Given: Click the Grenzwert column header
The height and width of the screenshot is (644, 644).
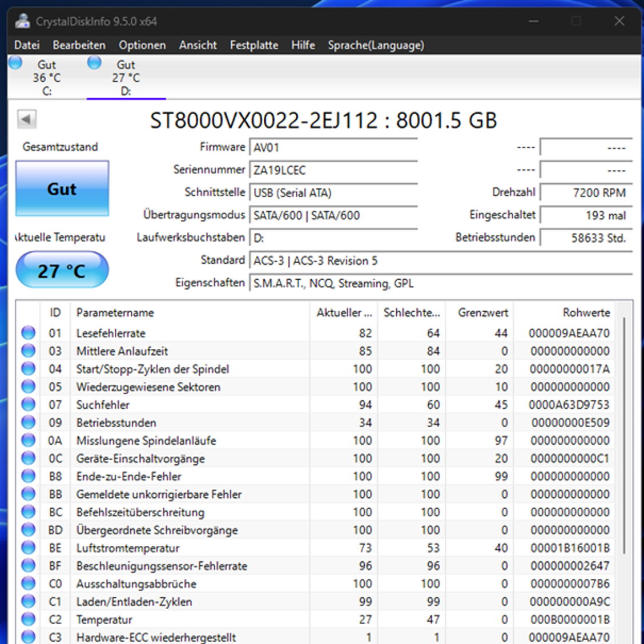Looking at the screenshot, I should 480,312.
